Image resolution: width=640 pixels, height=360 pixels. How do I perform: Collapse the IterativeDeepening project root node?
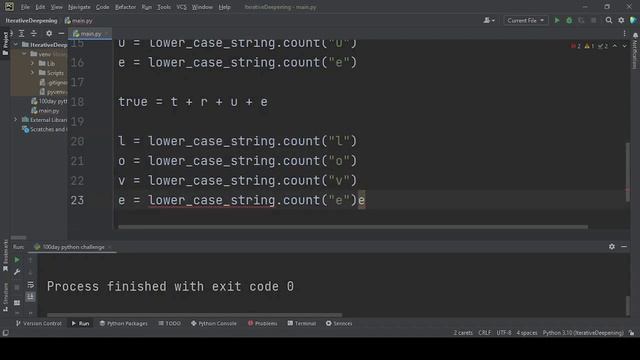(16, 44)
